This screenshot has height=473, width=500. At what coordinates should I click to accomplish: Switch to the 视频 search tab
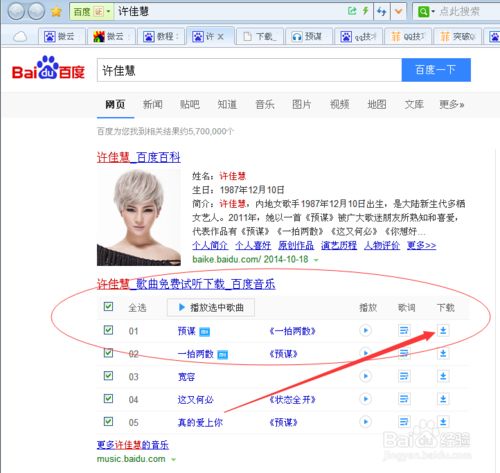340,105
